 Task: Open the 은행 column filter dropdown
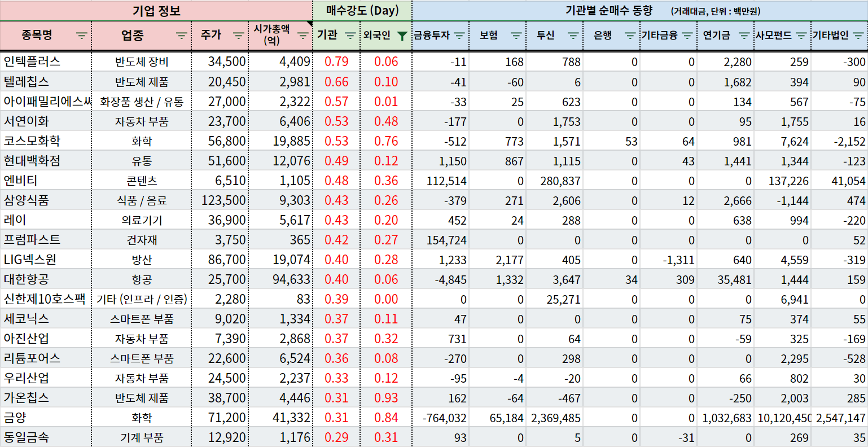click(x=630, y=36)
